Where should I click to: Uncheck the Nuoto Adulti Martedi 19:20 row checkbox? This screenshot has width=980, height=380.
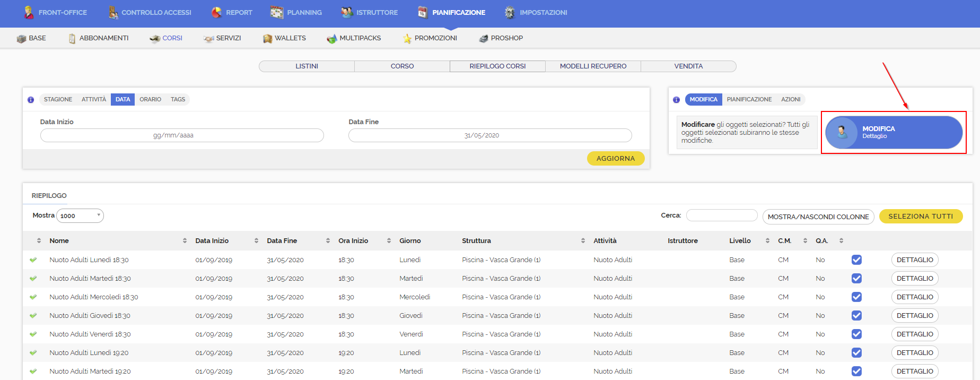coord(856,372)
